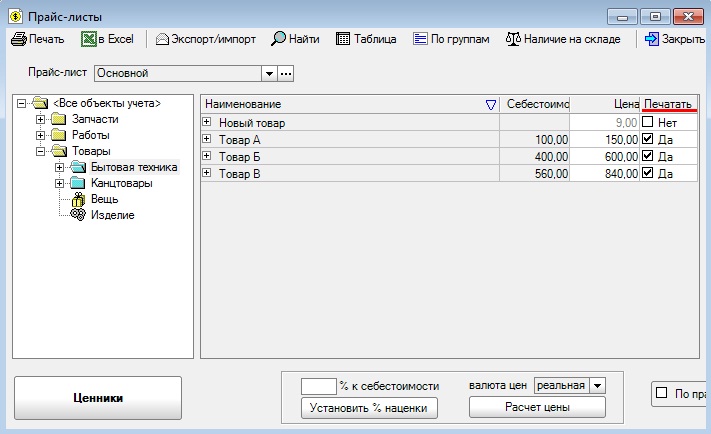Collapse the <Все объекты учета> root node

click(x=21, y=103)
